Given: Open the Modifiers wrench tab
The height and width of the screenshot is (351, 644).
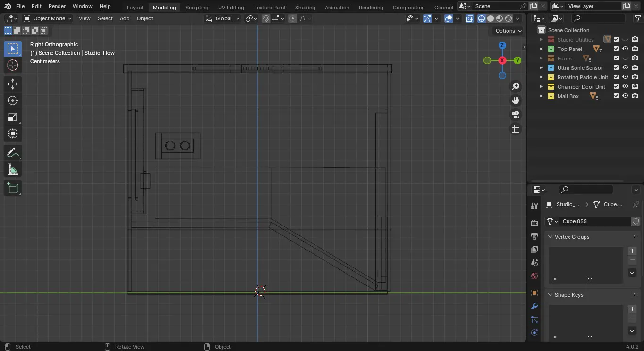Looking at the screenshot, I should [534, 306].
